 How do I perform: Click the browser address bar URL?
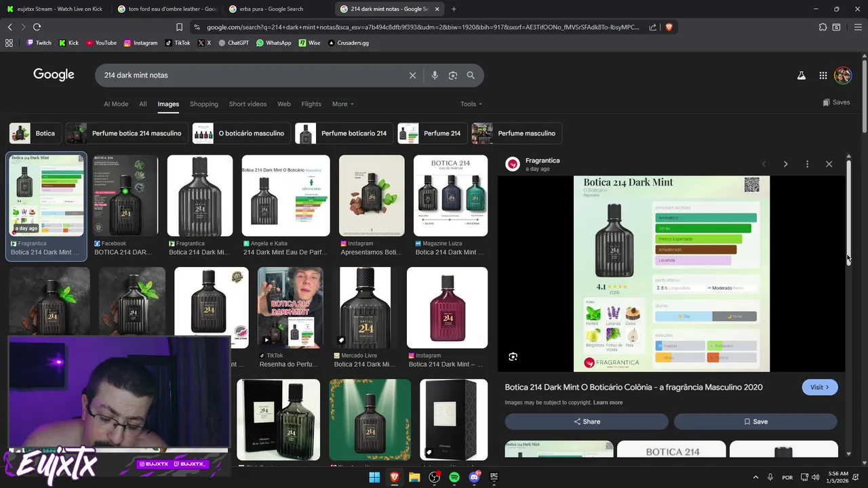pos(422,27)
